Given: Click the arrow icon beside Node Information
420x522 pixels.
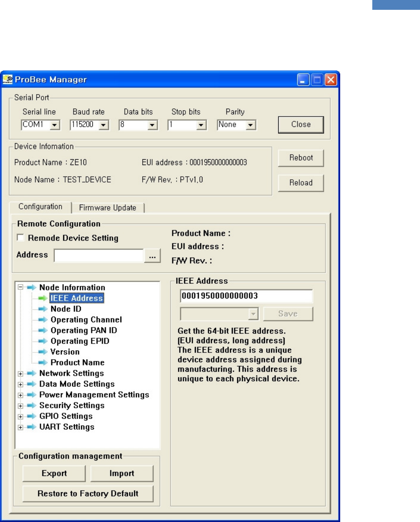Looking at the screenshot, I should point(32,287).
